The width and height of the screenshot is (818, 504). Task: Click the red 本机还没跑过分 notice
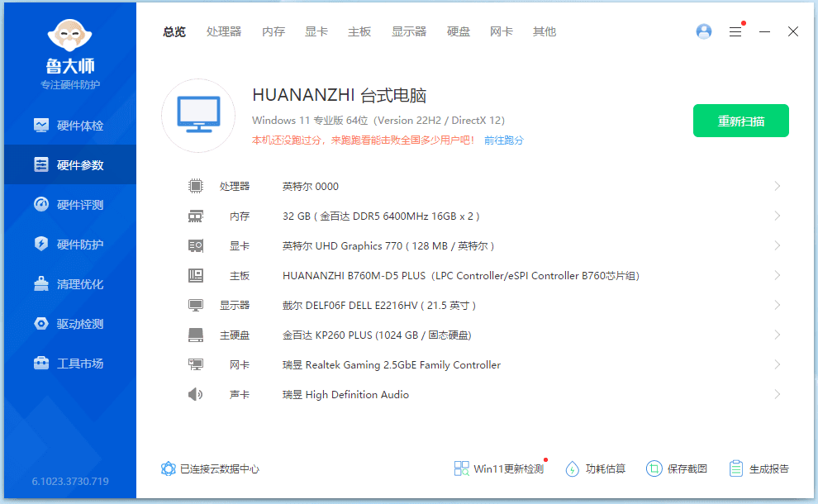tap(364, 140)
